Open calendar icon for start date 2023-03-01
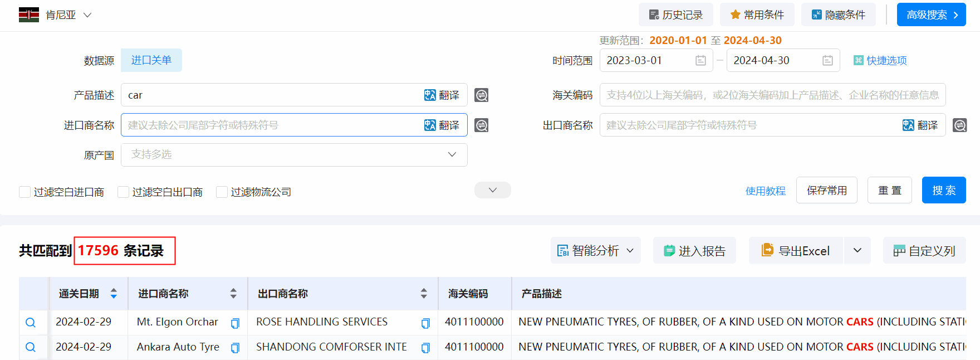The height and width of the screenshot is (360, 980). [700, 60]
